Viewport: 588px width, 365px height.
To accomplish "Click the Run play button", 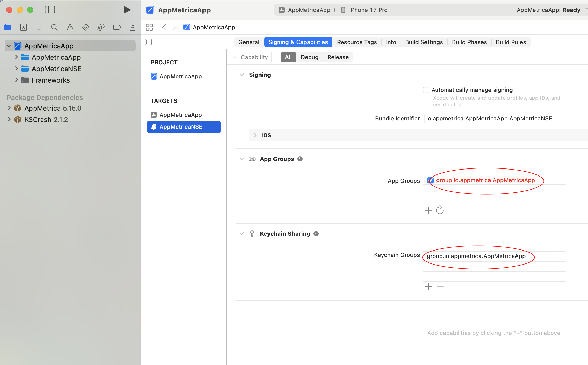I will point(127,10).
